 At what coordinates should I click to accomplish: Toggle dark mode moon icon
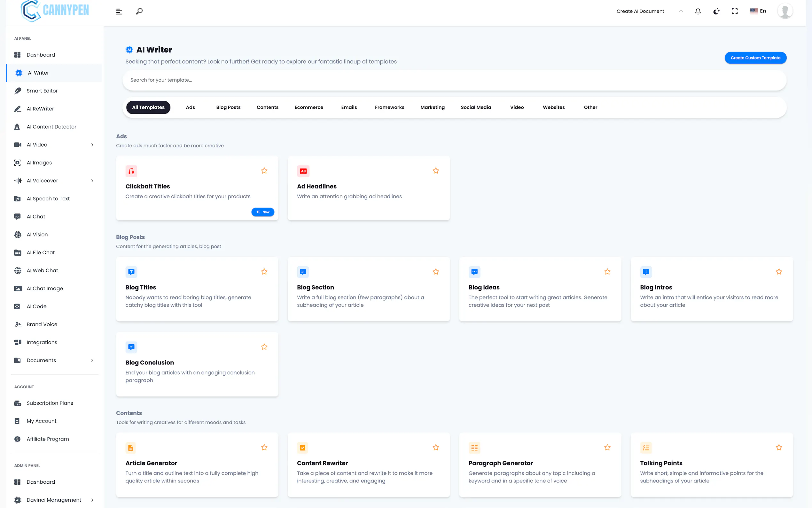(x=716, y=11)
